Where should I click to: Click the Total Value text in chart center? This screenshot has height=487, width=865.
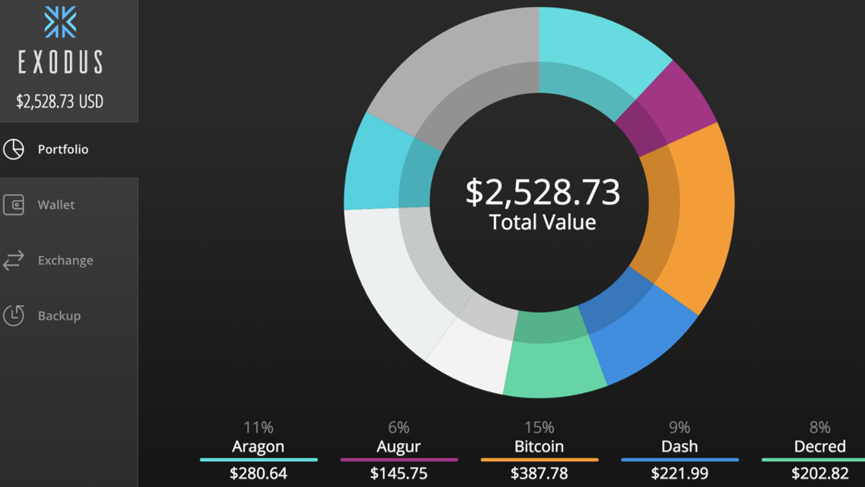(542, 222)
